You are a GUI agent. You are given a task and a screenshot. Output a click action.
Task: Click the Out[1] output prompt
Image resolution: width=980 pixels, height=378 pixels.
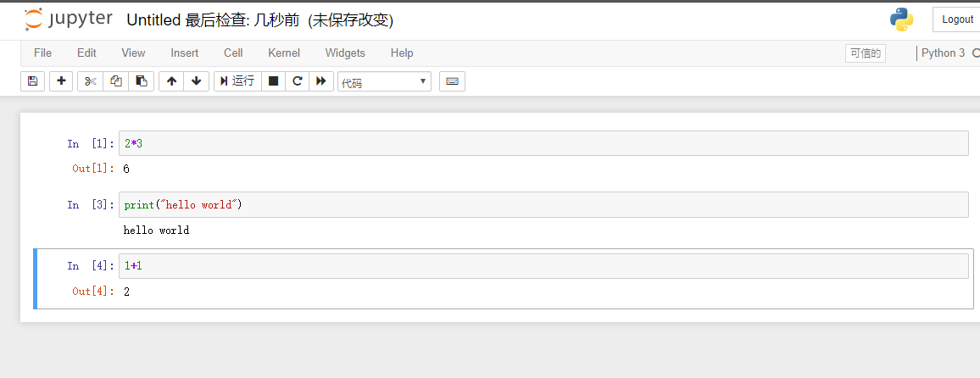pos(93,168)
